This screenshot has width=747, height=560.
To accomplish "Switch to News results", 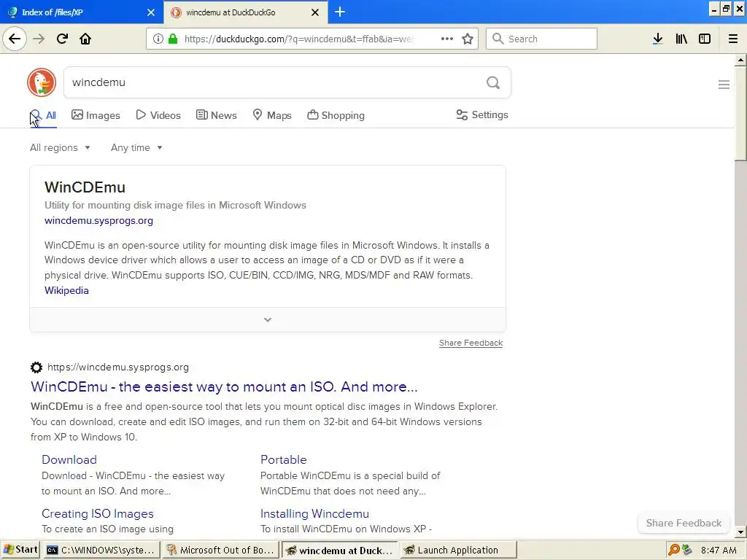I will click(216, 115).
